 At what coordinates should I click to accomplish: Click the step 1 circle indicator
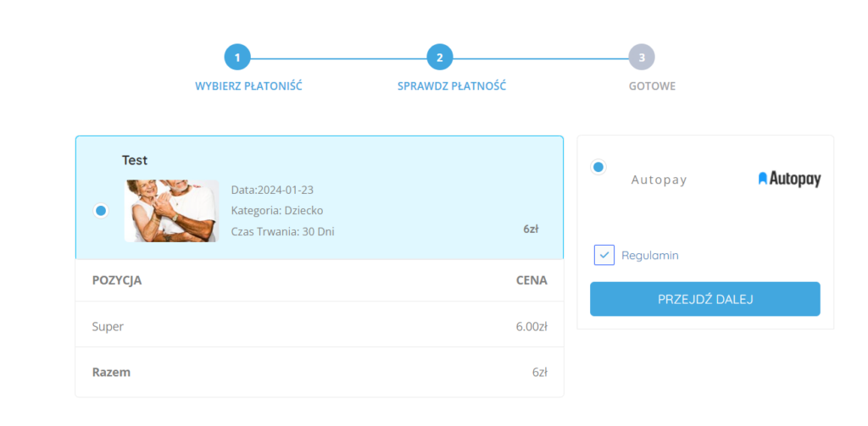(x=237, y=58)
